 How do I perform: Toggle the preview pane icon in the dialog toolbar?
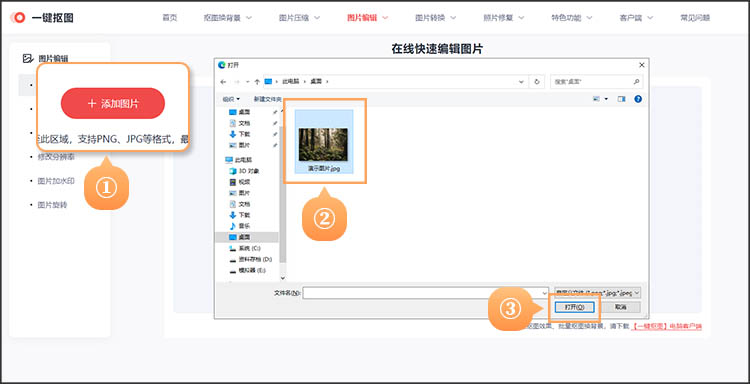click(x=621, y=99)
